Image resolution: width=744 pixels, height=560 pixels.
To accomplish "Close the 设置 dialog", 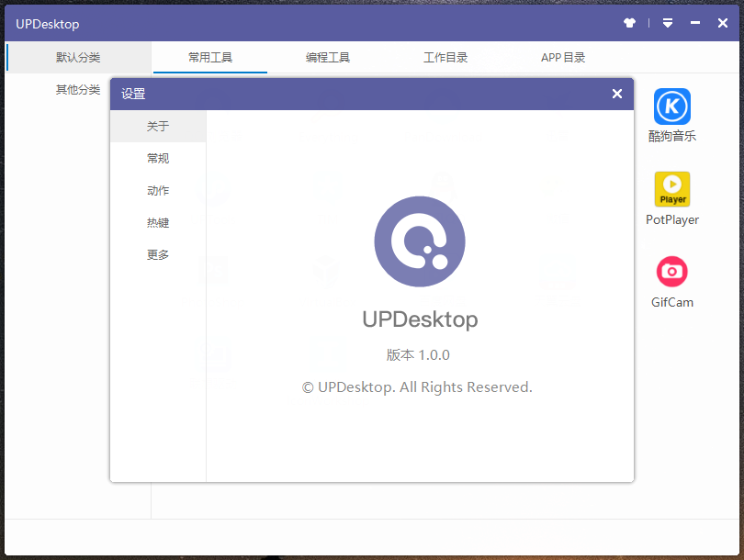I will [617, 94].
